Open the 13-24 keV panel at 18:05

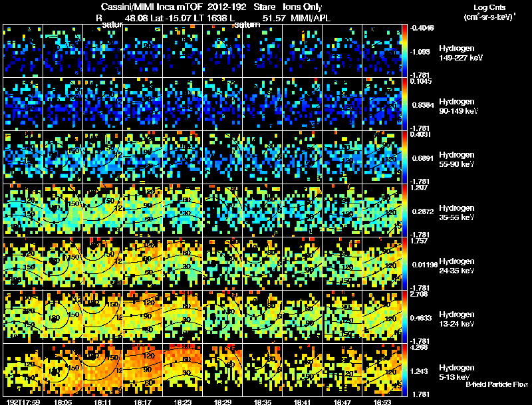tap(63, 317)
